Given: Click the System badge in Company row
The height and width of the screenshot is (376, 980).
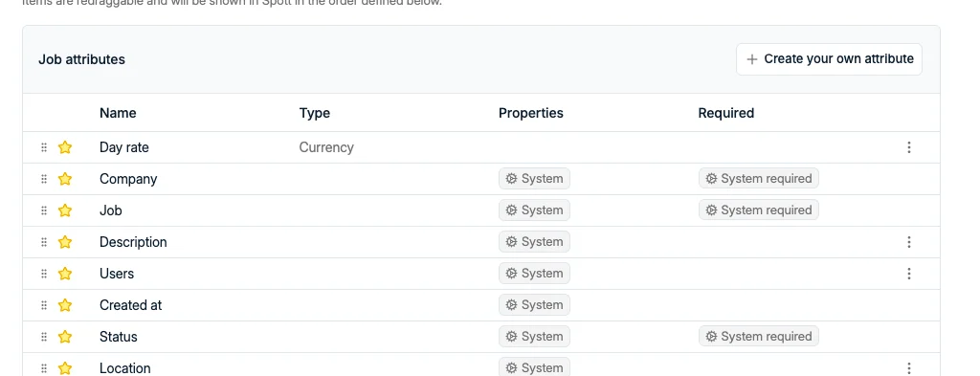Looking at the screenshot, I should (534, 179).
